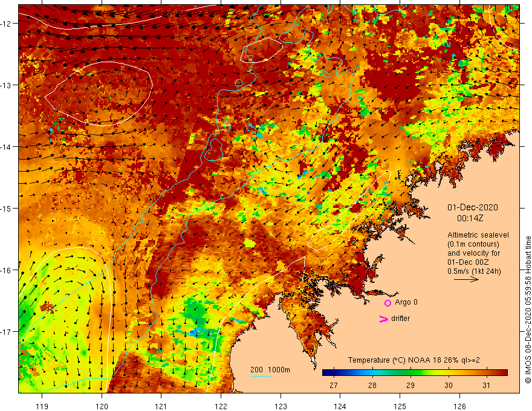Image resolution: width=532 pixels, height=411 pixels.
Task: Click the '01-Dec 00Z' legend text
Action: click(x=469, y=262)
